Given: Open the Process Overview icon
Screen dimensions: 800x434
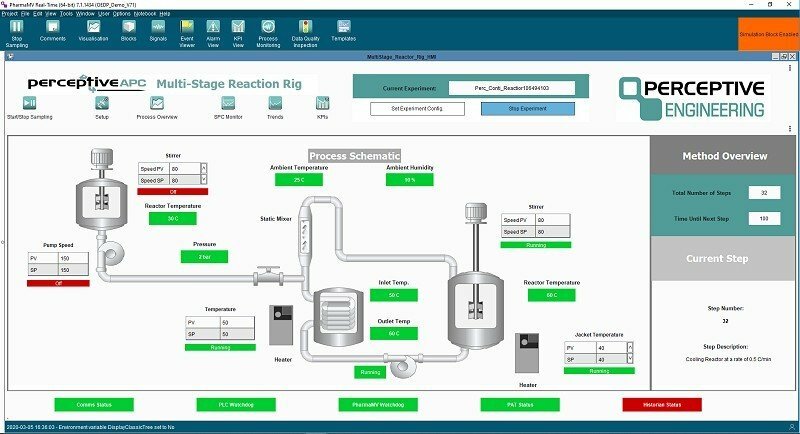Looking at the screenshot, I should click(x=157, y=108).
